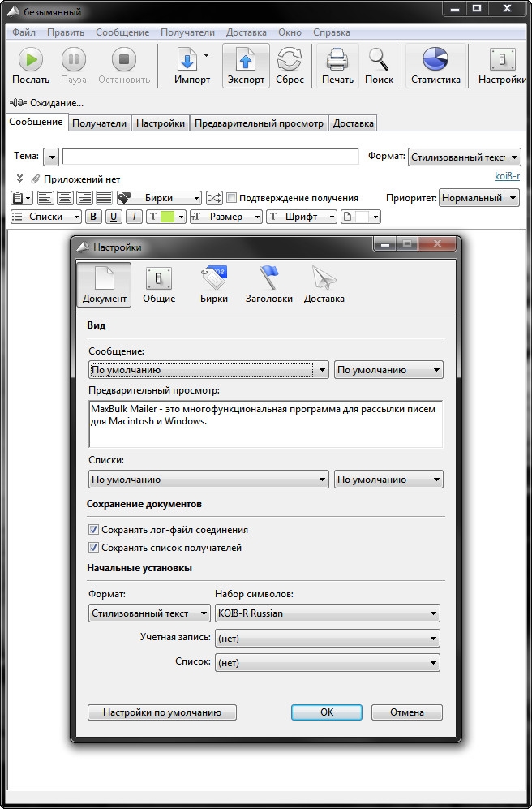Uncheck Сохранять список получателей

pyautogui.click(x=93, y=548)
